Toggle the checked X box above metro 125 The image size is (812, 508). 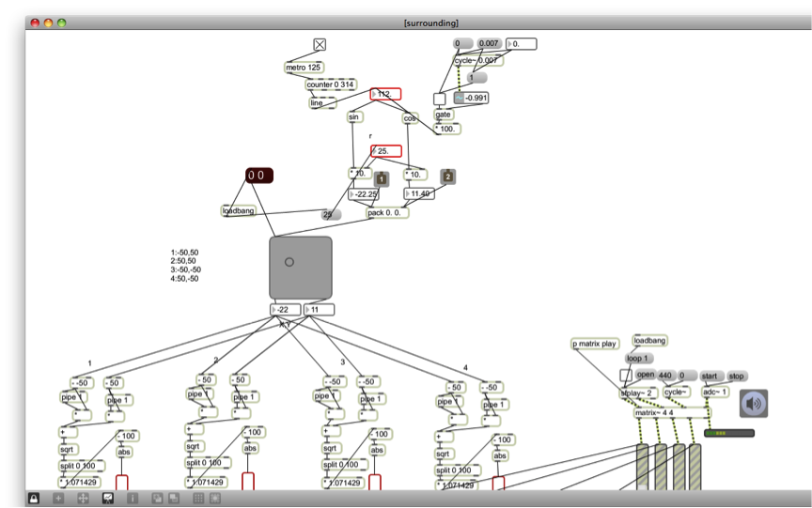320,44
